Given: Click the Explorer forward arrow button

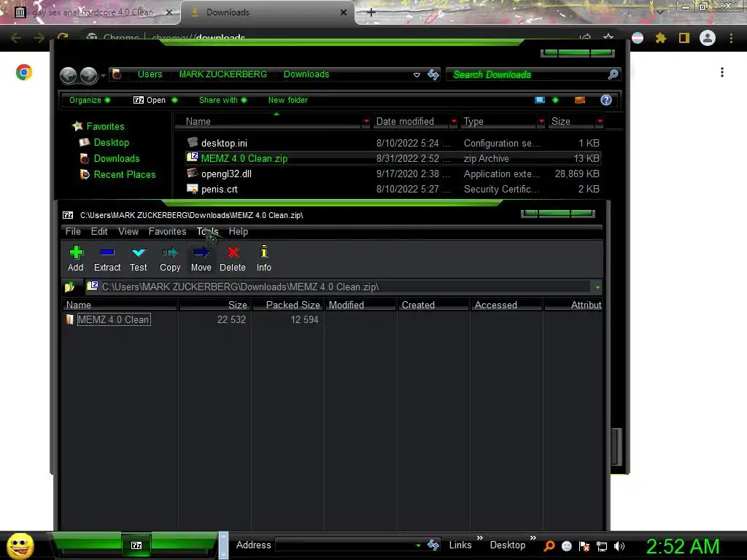Looking at the screenshot, I should point(88,75).
